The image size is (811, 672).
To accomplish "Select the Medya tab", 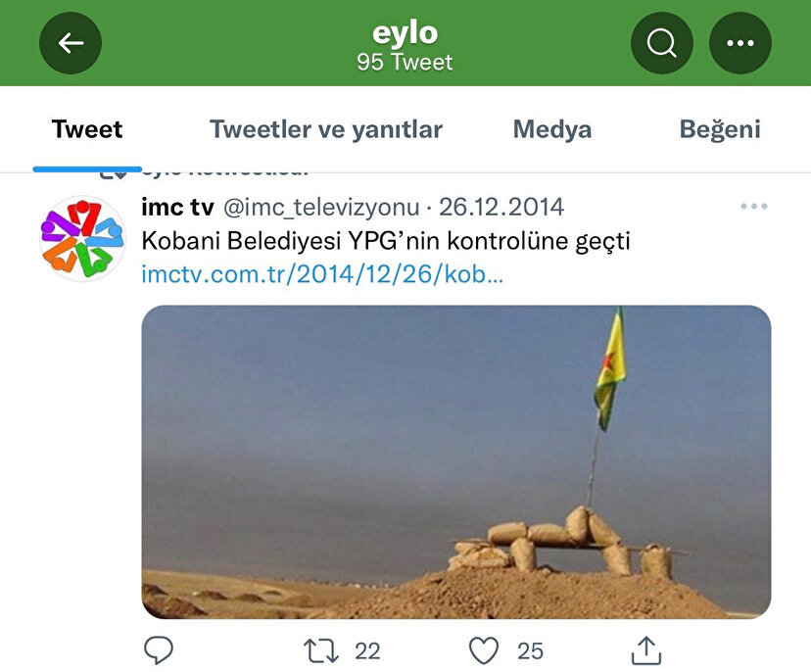I will click(551, 129).
